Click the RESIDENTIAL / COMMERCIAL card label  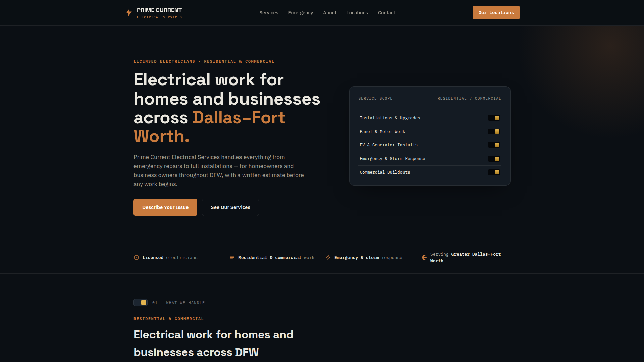click(x=469, y=99)
